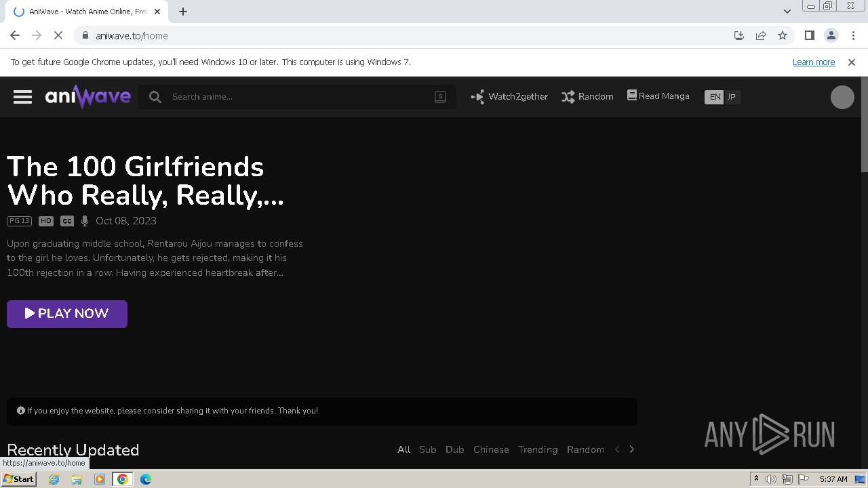Open The 100 Girlfriends title
This screenshot has width=868, height=488.
[145, 181]
